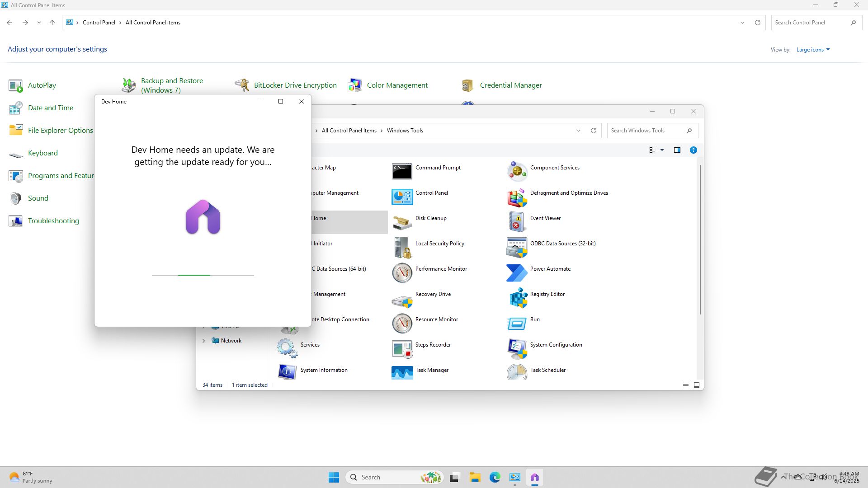Toggle the preview pane button

coord(677,150)
